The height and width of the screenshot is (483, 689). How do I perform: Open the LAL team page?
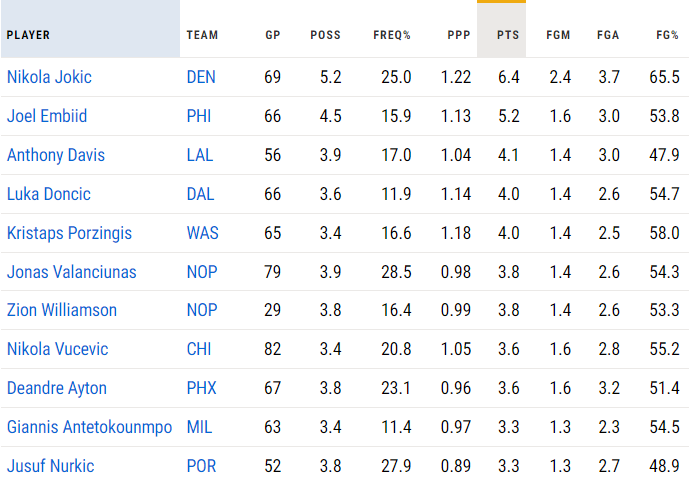coord(200,155)
